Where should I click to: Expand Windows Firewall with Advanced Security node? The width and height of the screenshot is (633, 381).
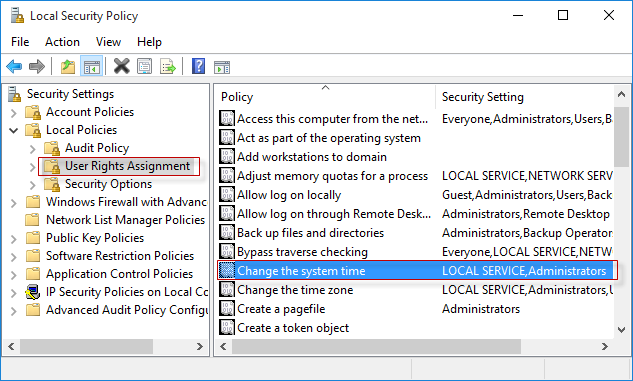13,203
